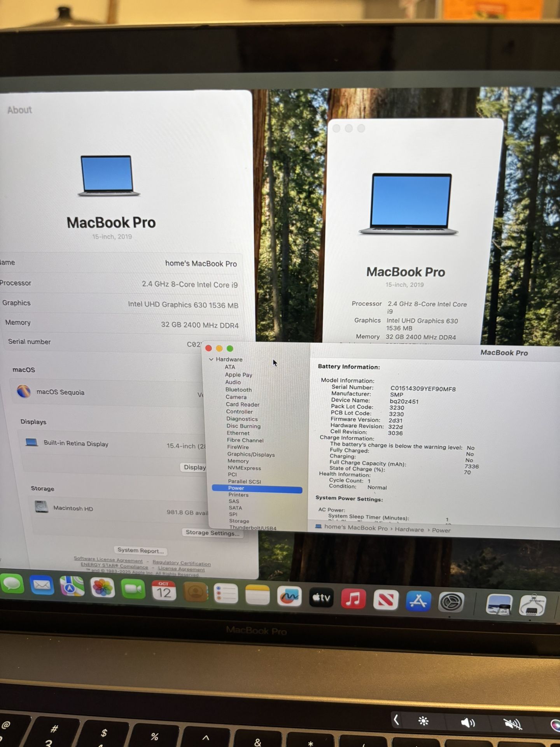Image resolution: width=560 pixels, height=747 pixels.
Task: Click the macOS Sequoia icon in About
Action: (x=24, y=391)
